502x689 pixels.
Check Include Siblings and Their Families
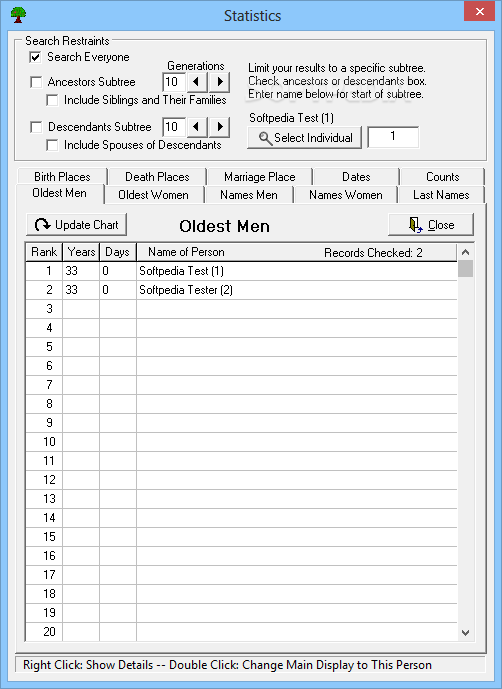point(52,100)
